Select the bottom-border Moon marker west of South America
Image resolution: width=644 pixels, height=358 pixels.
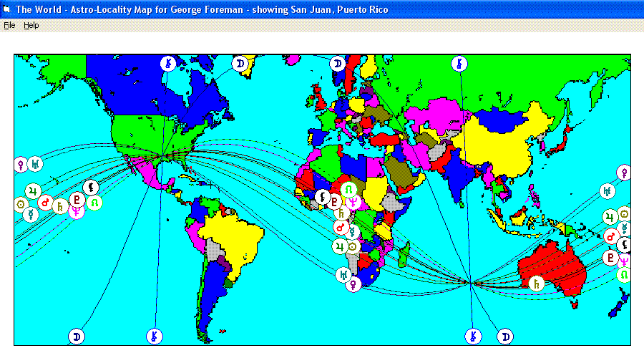[x=77, y=337]
